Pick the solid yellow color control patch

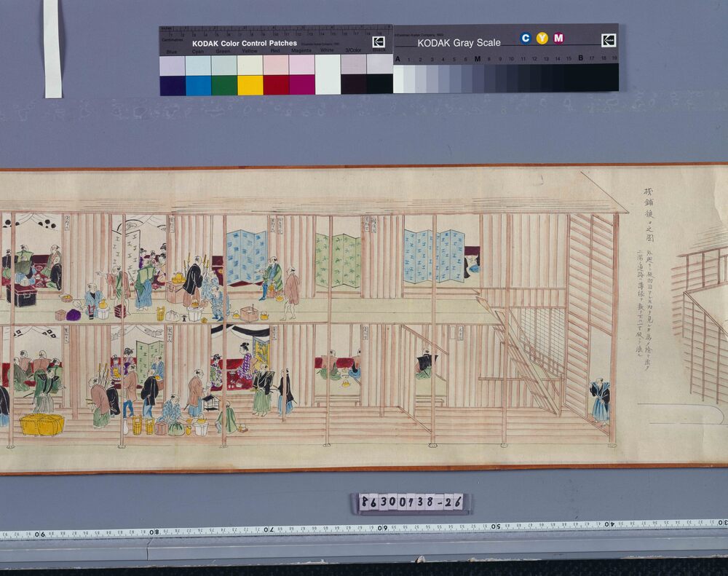click(250, 85)
